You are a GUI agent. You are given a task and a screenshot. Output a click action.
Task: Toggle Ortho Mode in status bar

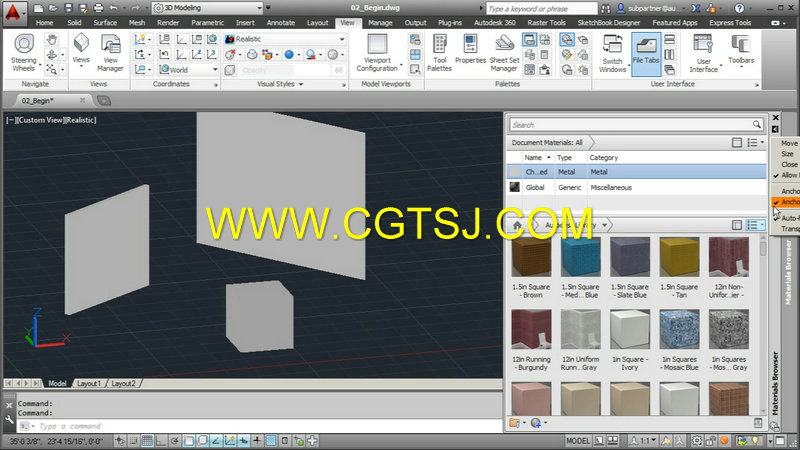click(161, 440)
